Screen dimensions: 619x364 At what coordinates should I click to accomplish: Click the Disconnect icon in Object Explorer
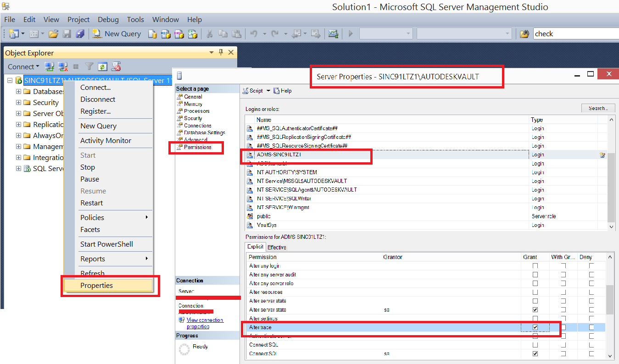[x=63, y=66]
